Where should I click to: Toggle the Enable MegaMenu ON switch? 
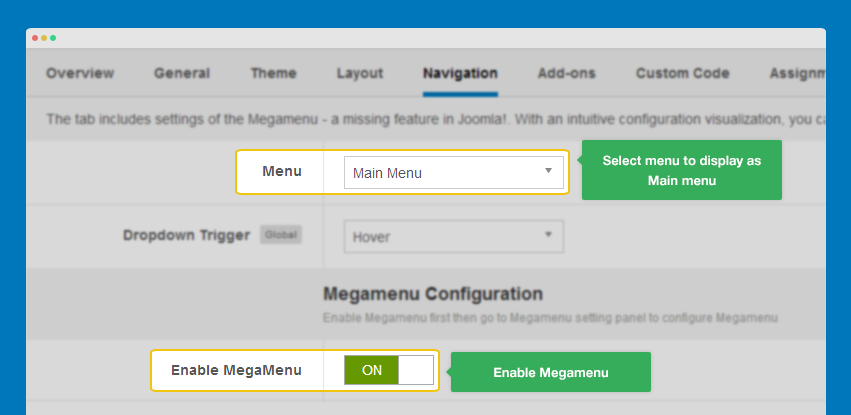pyautogui.click(x=389, y=370)
